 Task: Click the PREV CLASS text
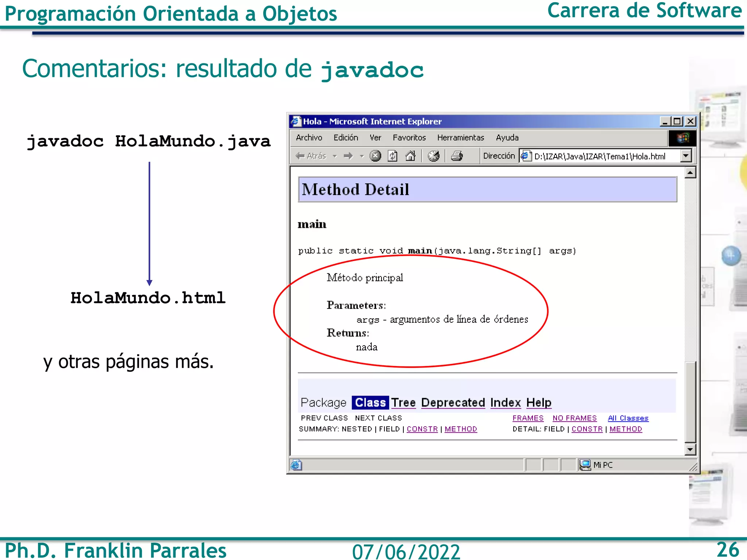tap(324, 418)
